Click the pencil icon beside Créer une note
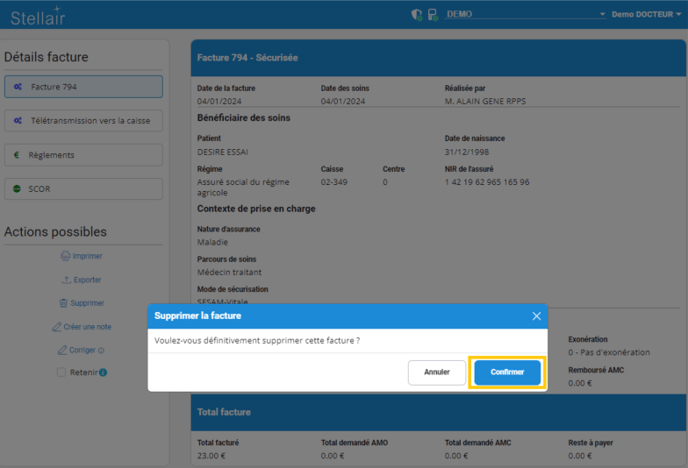Viewport: 688px width, 468px height. pos(57,327)
